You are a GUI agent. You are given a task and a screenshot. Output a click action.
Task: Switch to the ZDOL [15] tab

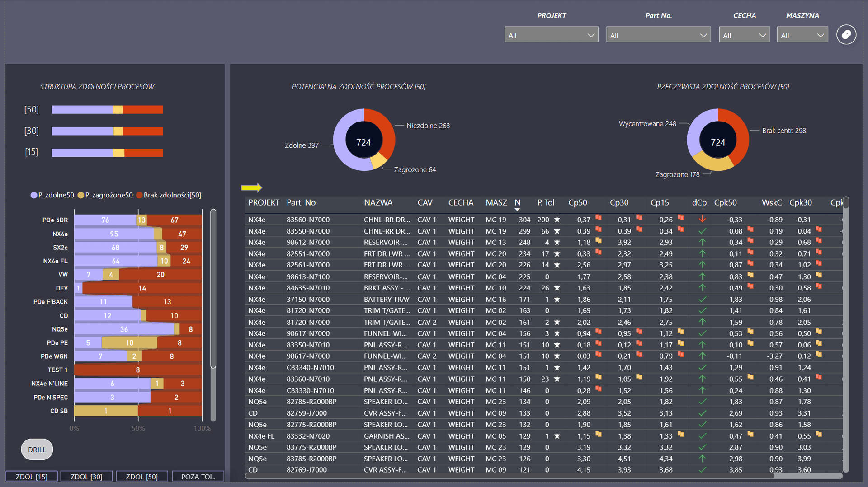click(x=32, y=477)
